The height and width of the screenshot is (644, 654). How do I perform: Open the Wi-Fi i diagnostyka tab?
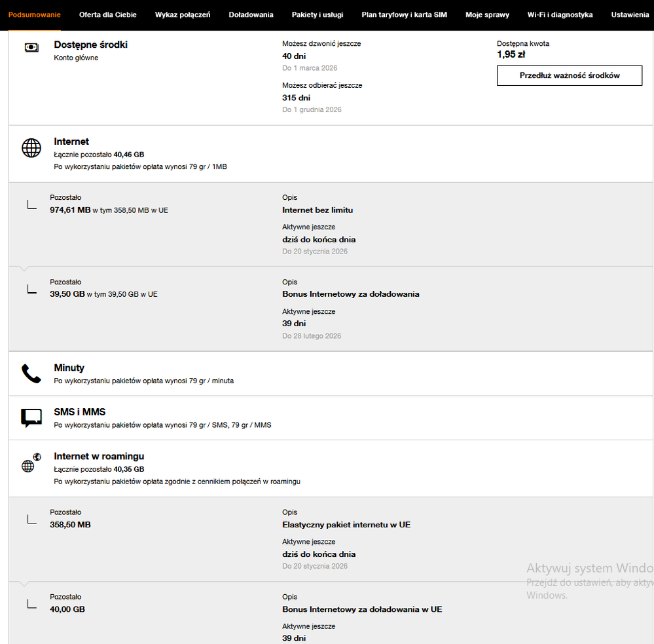560,14
